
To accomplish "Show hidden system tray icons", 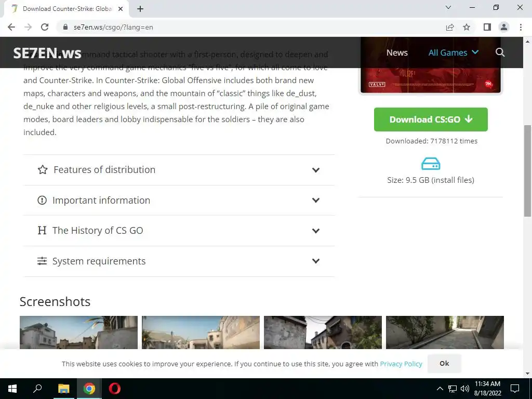I will coord(440,389).
